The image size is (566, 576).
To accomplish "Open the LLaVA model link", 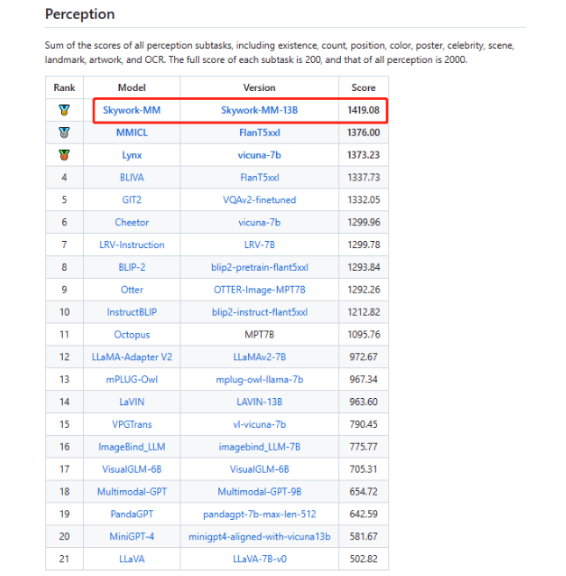I will tap(132, 559).
